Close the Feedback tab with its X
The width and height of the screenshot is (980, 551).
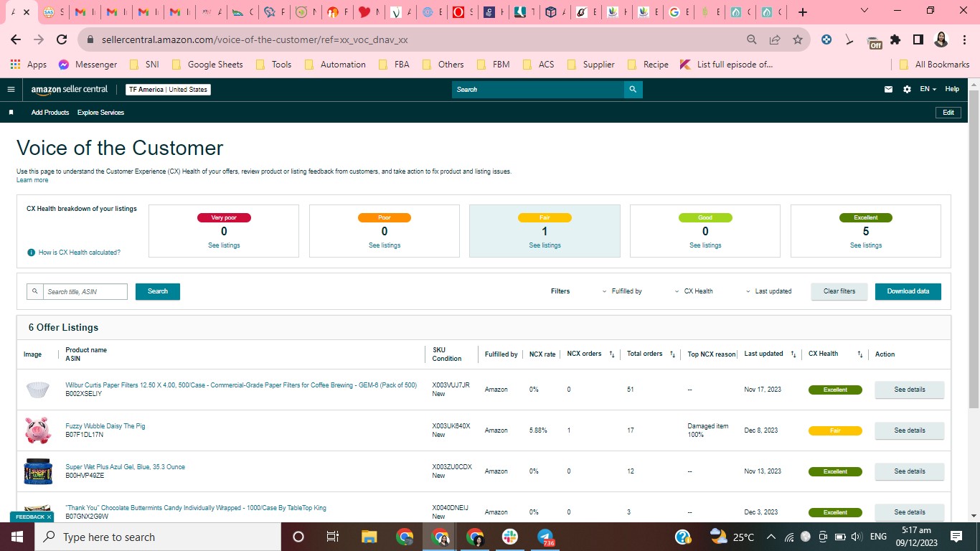(x=49, y=517)
